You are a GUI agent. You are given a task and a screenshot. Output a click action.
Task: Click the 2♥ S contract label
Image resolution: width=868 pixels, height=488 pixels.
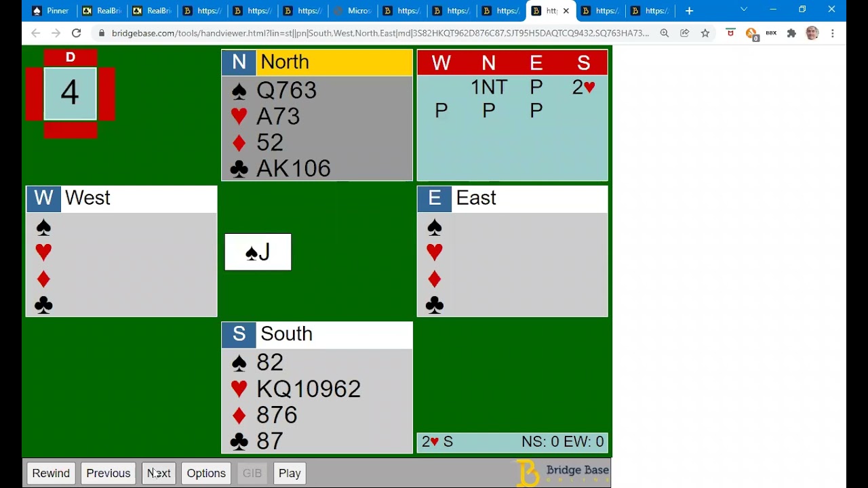(437, 442)
